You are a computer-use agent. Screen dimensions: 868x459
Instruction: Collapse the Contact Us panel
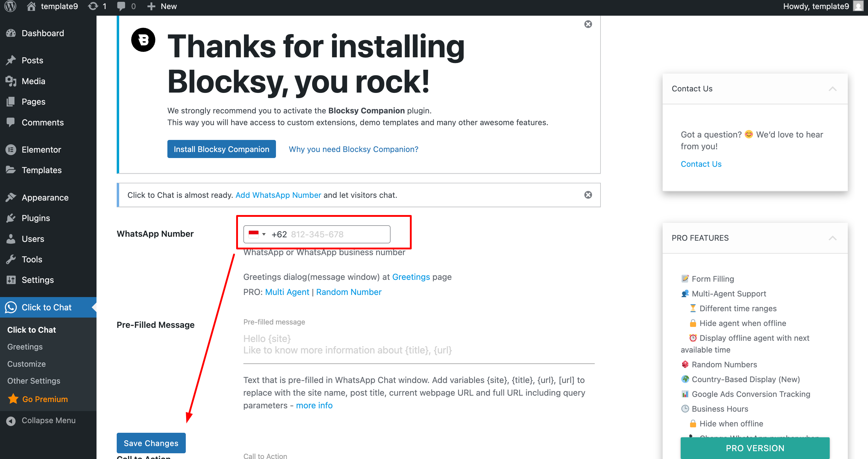pyautogui.click(x=832, y=89)
